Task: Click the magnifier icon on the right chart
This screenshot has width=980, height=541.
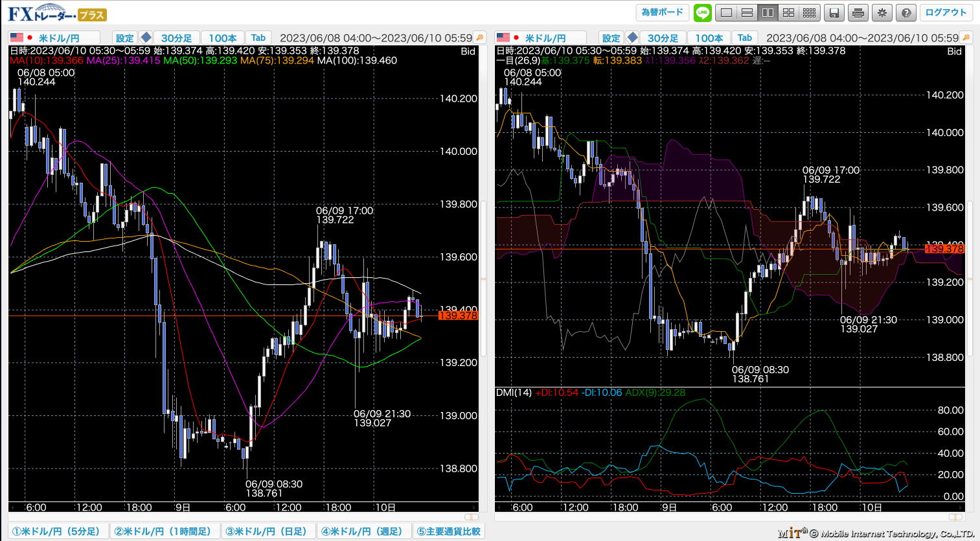Action: pyautogui.click(x=966, y=38)
